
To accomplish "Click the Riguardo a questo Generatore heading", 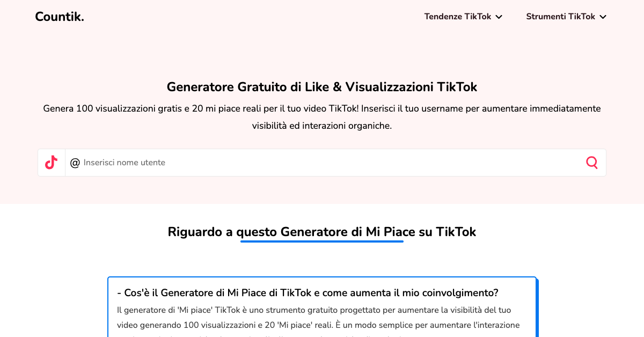I will (322, 232).
